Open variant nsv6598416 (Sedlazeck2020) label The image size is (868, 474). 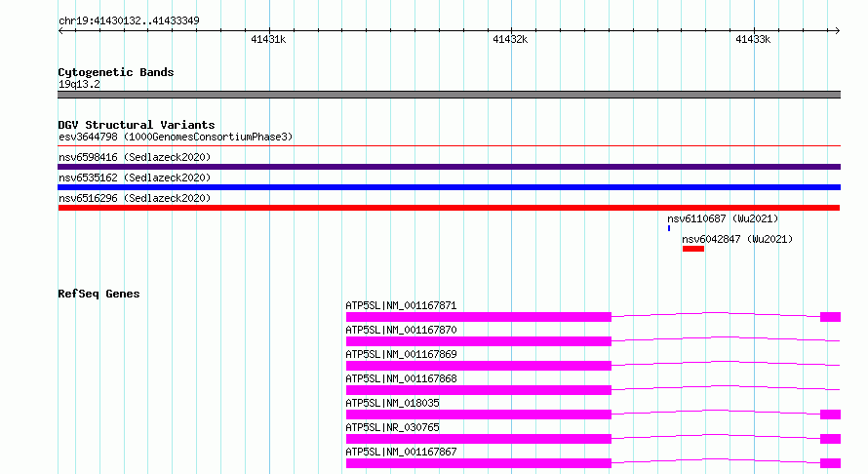(x=135, y=157)
